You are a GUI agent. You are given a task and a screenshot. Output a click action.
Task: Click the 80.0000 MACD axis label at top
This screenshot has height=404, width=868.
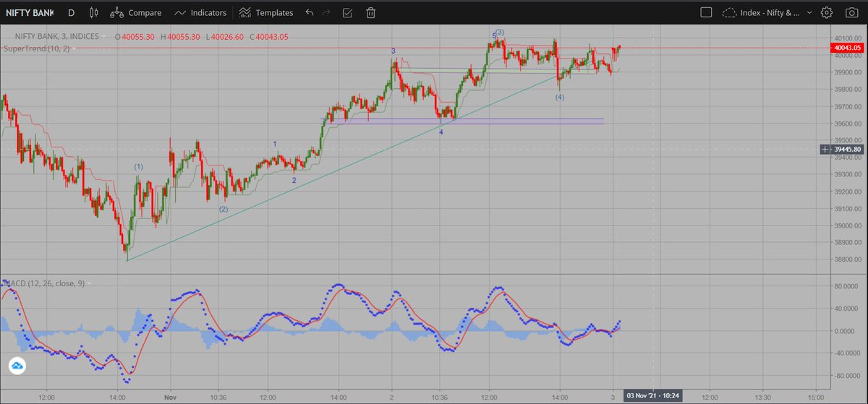coord(845,287)
